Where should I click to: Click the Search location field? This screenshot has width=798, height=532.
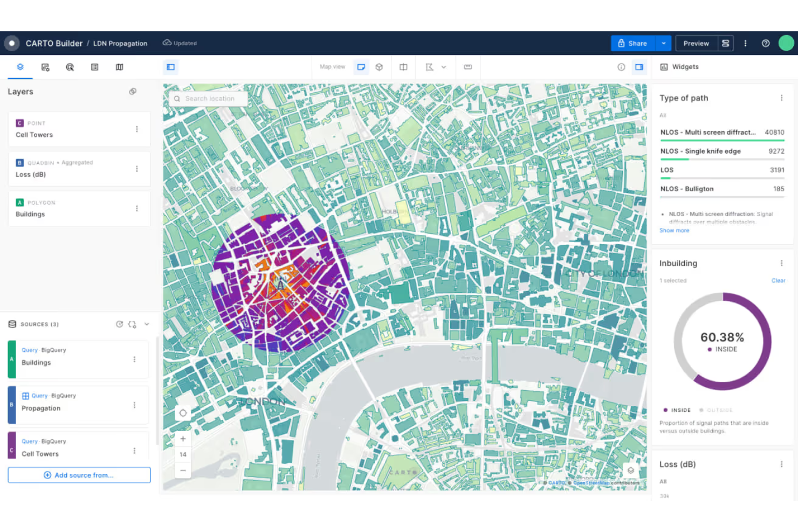tap(208, 99)
